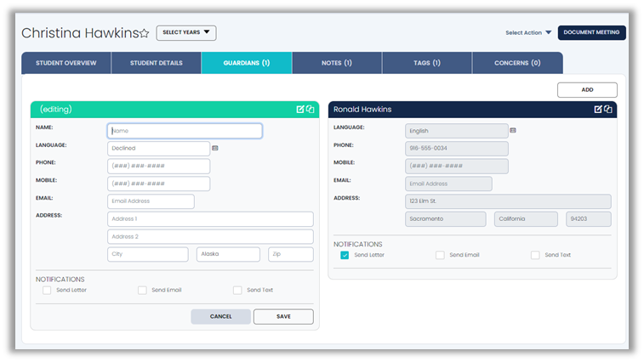Click the Document Meeting button
The image size is (644, 362).
pos(591,33)
